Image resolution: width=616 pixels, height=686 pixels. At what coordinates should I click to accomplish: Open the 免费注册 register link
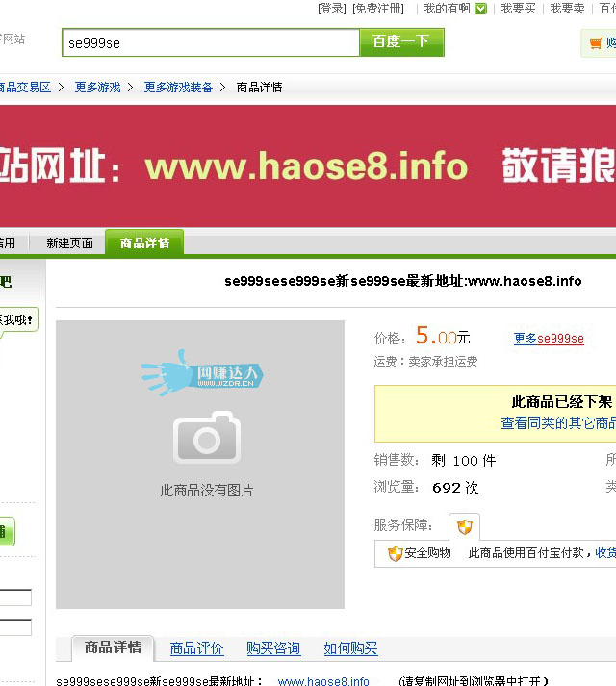click(x=377, y=9)
